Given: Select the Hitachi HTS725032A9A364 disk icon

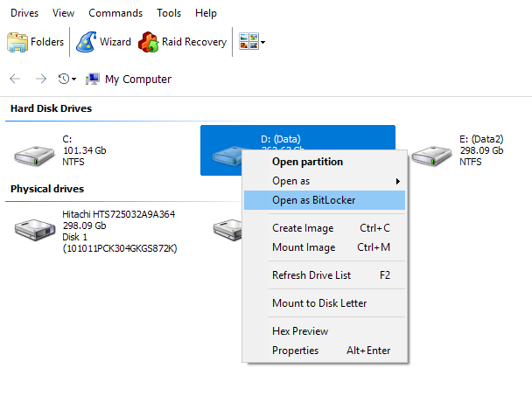Looking at the screenshot, I should point(35,230).
